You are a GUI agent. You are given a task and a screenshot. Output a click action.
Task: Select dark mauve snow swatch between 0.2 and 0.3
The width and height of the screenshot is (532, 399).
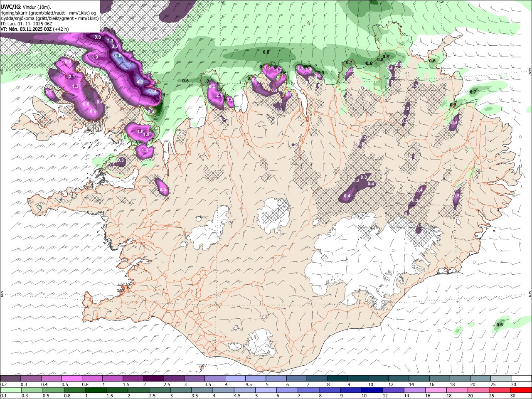click(x=10, y=378)
